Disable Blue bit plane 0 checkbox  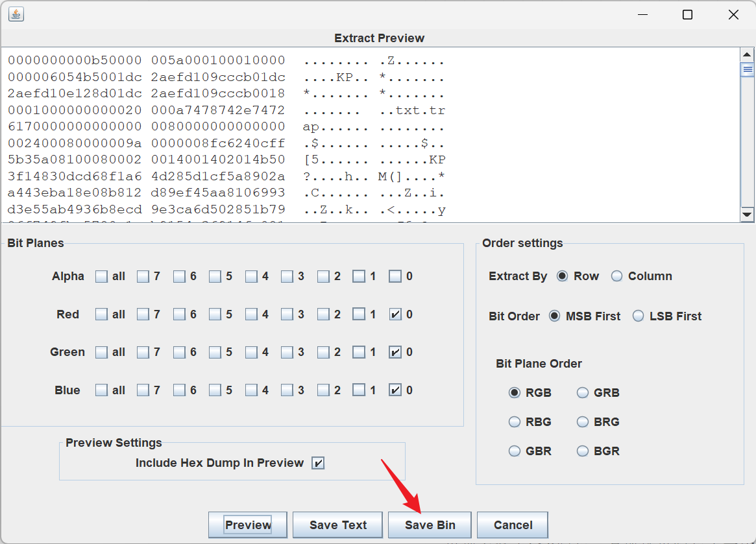click(x=395, y=390)
